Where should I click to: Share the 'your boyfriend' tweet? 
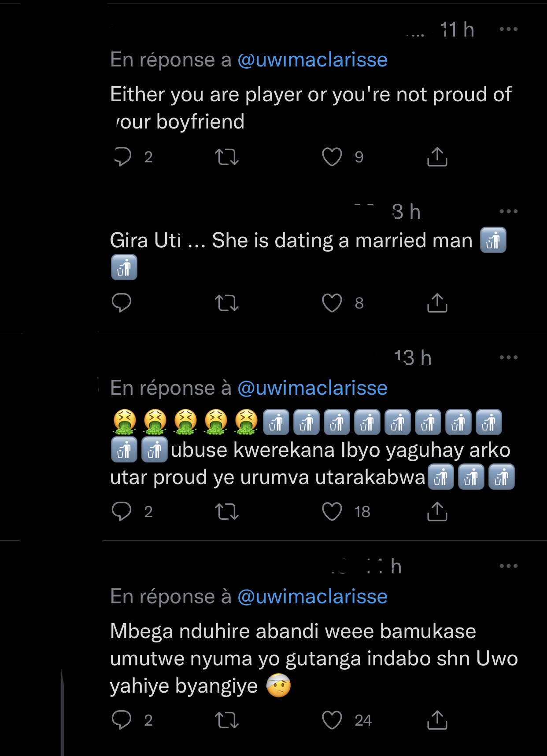[437, 157]
